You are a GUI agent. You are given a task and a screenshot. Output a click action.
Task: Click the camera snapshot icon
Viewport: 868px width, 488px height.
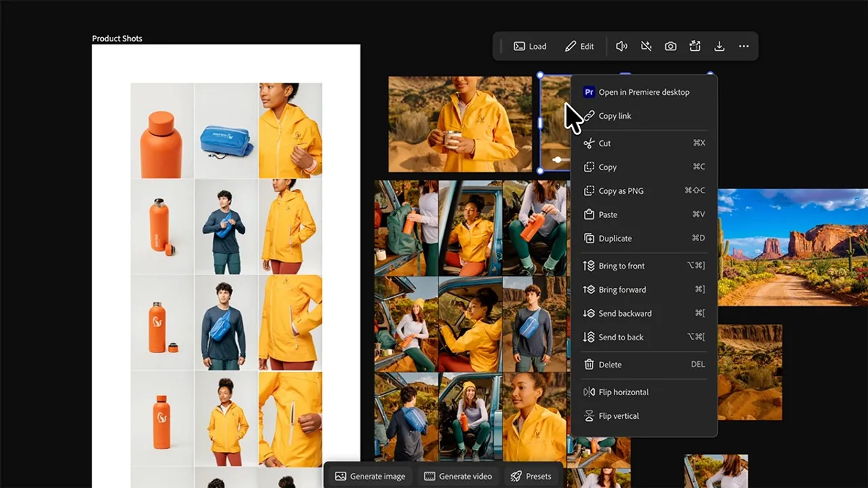click(670, 46)
